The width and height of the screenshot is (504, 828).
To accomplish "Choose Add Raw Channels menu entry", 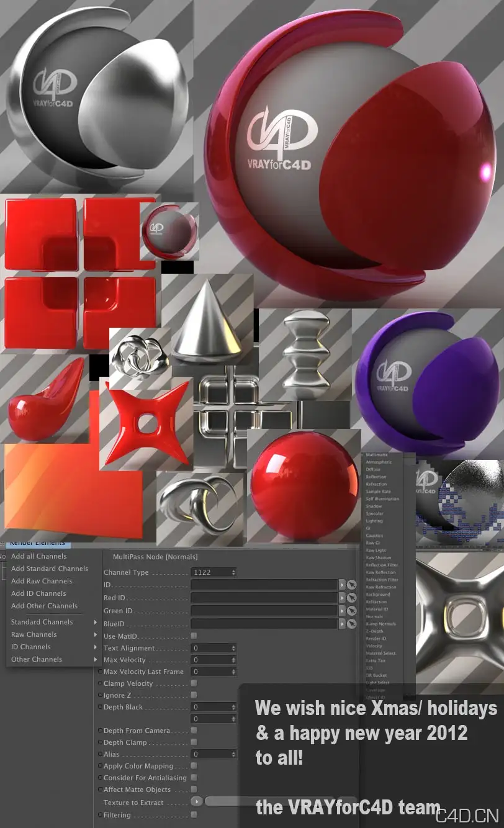I will [42, 581].
